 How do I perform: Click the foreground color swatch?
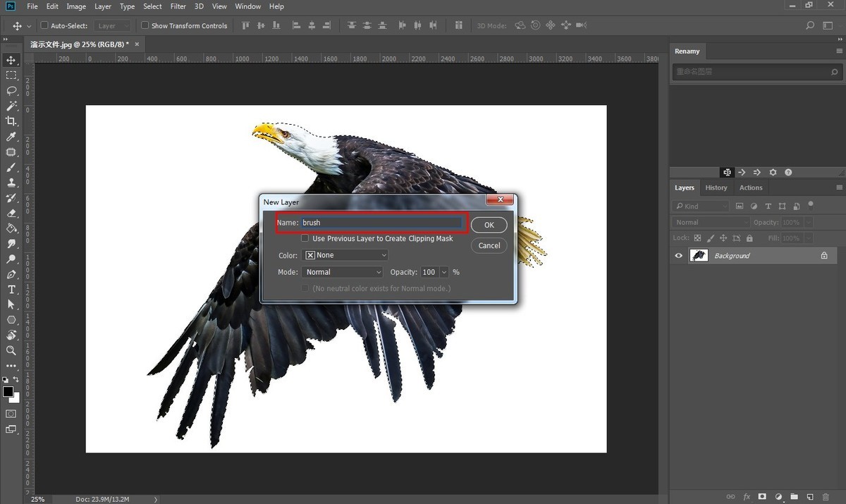(x=8, y=391)
